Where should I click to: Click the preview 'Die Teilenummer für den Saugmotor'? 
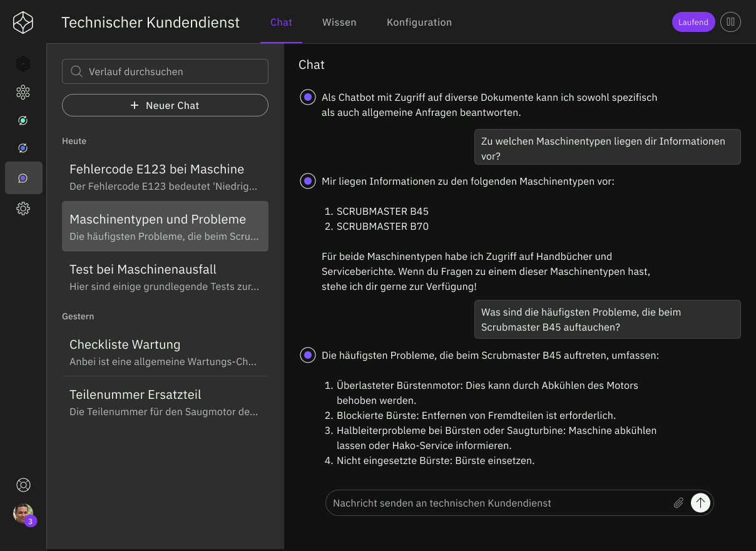pyautogui.click(x=163, y=411)
